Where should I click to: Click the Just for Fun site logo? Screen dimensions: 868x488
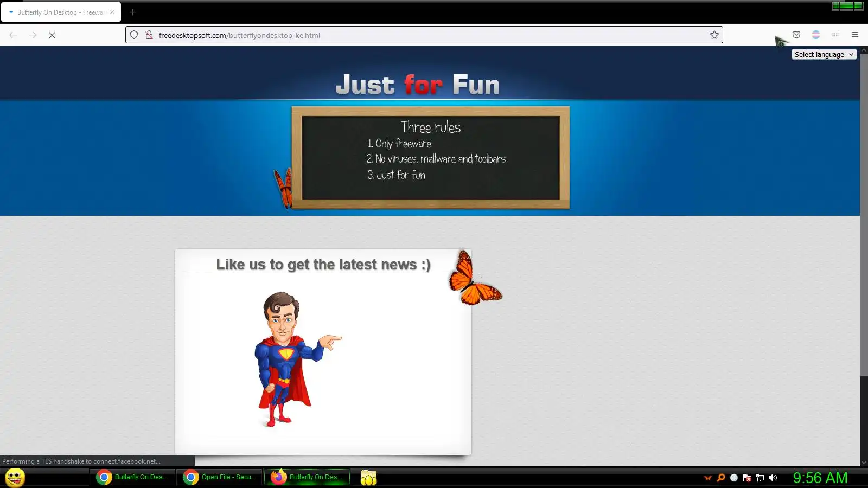418,85
